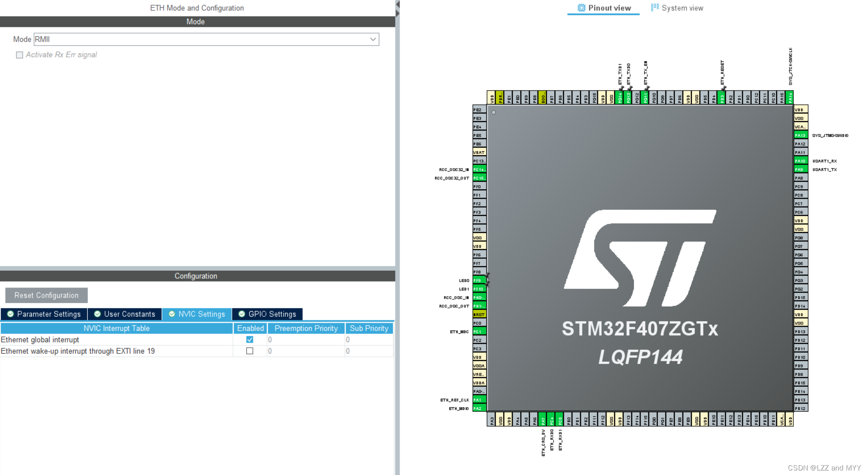Click the Reset Configuration button
868x475 pixels.
tap(46, 295)
